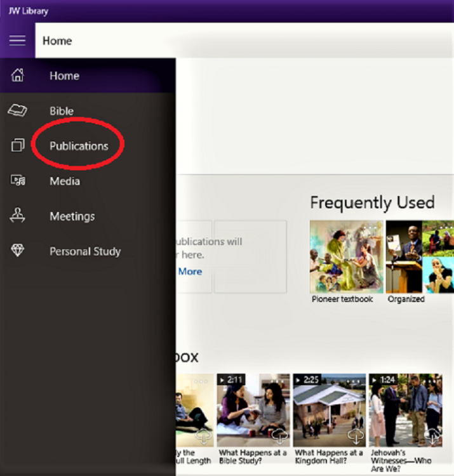Open Publications in the sidebar menu
The height and width of the screenshot is (476, 454).
tap(88, 146)
